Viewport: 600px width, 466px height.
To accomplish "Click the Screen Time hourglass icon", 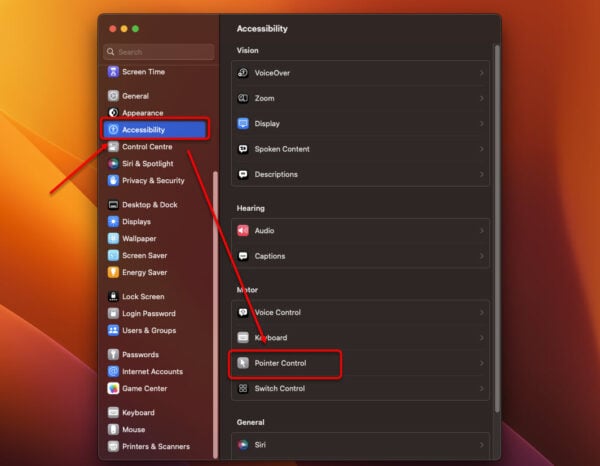I will click(x=113, y=72).
